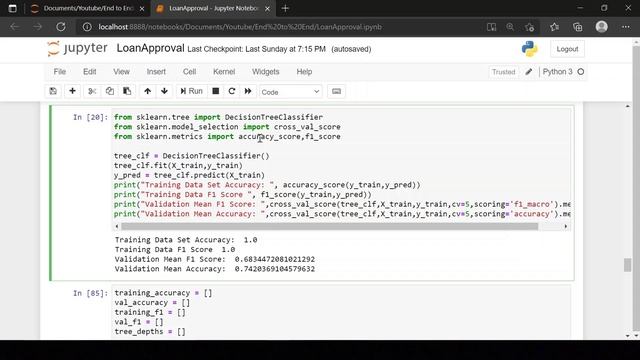Image resolution: width=640 pixels, height=360 pixels.
Task: Open a new browser tab
Action: click(x=285, y=9)
